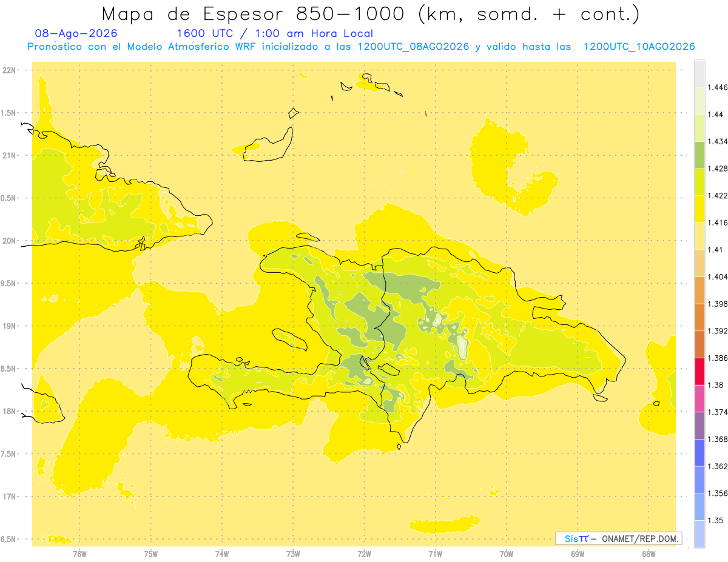Click the legend value 1.41
This screenshot has height=562, width=728.
pos(716,250)
